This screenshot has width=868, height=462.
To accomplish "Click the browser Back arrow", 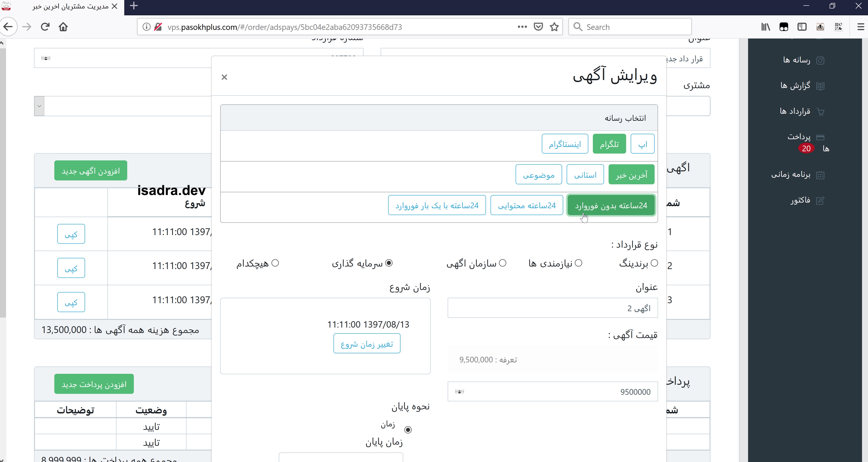I will (8, 27).
